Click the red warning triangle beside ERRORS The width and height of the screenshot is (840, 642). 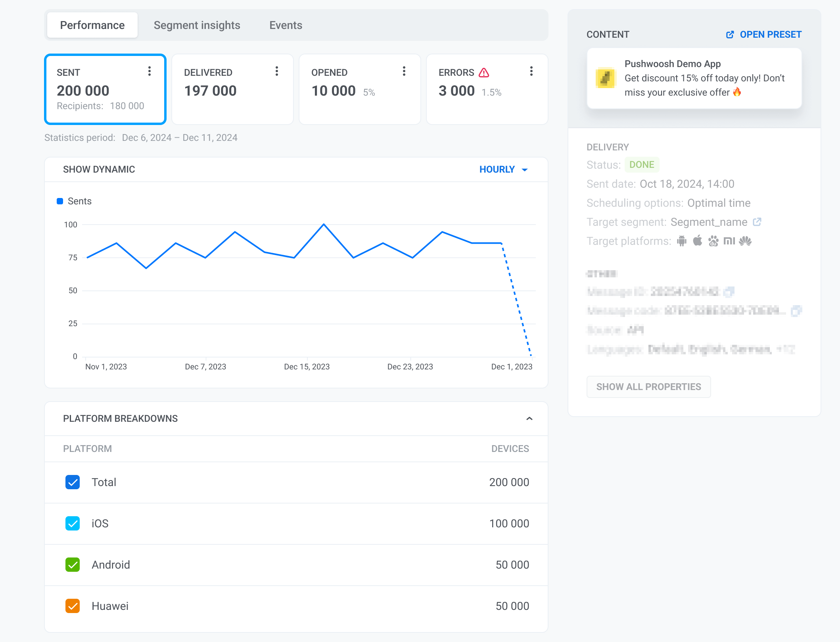tap(484, 73)
